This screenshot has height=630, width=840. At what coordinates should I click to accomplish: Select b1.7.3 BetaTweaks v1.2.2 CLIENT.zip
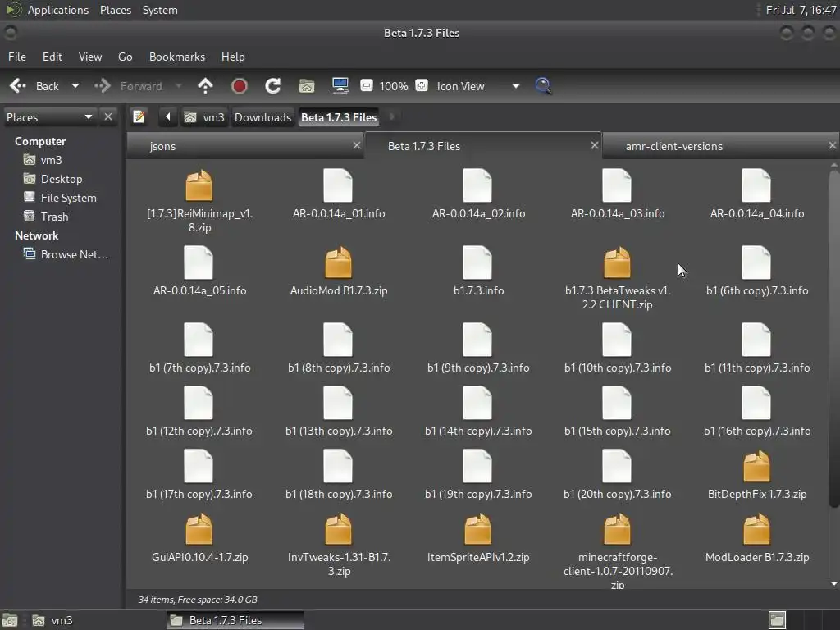(x=617, y=262)
